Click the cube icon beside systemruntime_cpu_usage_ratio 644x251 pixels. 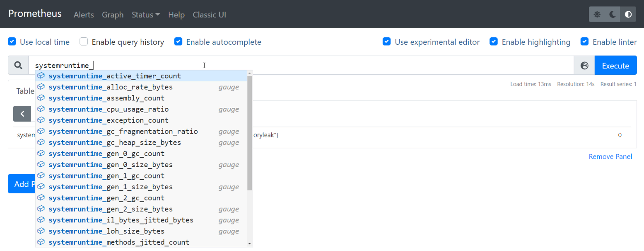[x=41, y=109]
